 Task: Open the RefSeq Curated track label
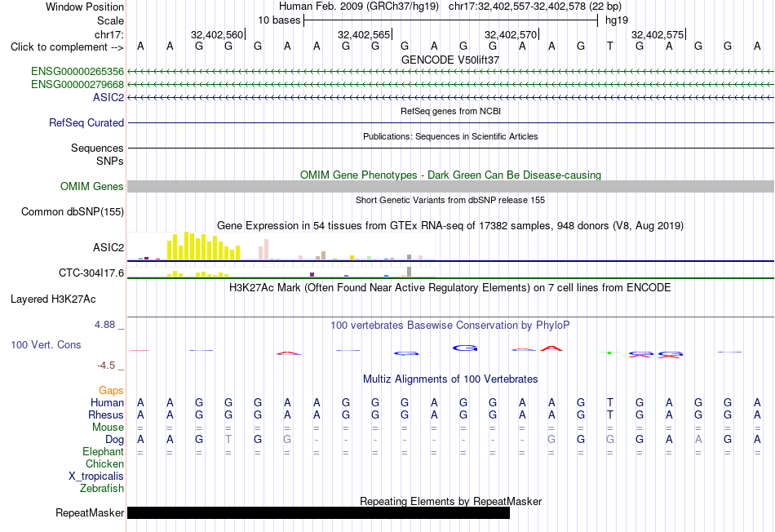(86, 122)
